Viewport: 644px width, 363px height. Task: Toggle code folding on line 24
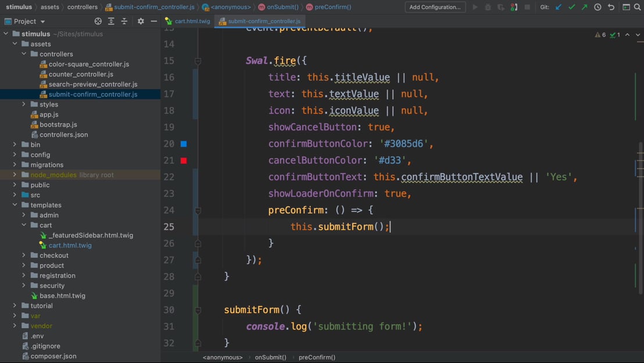tap(198, 210)
